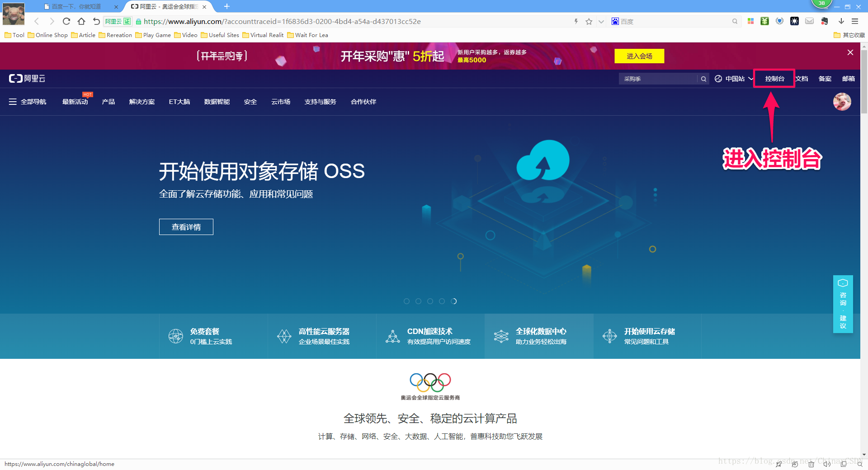Open the 备案 link
Image resolution: width=868 pixels, height=470 pixels.
pyautogui.click(x=825, y=79)
